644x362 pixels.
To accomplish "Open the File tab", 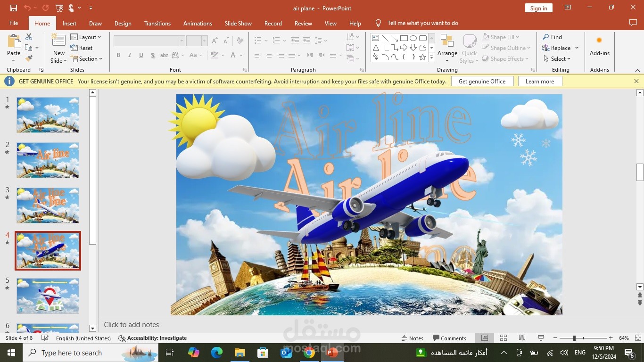I will tap(14, 23).
